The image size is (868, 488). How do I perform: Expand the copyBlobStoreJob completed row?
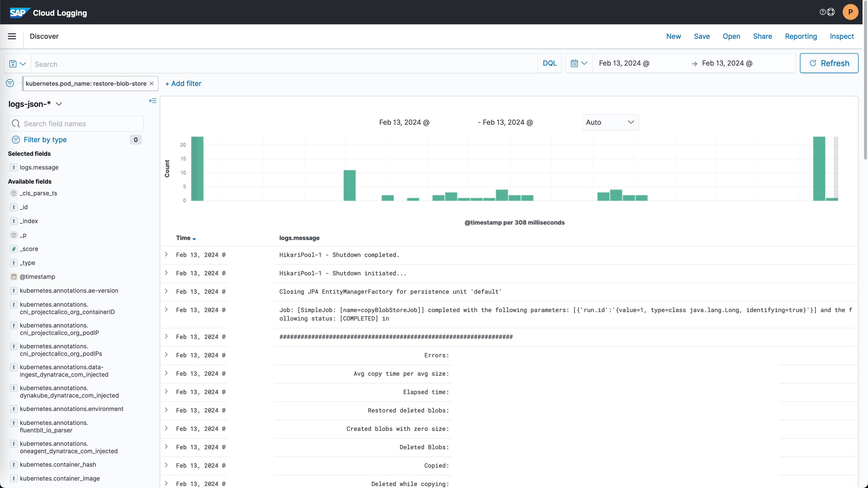click(166, 310)
